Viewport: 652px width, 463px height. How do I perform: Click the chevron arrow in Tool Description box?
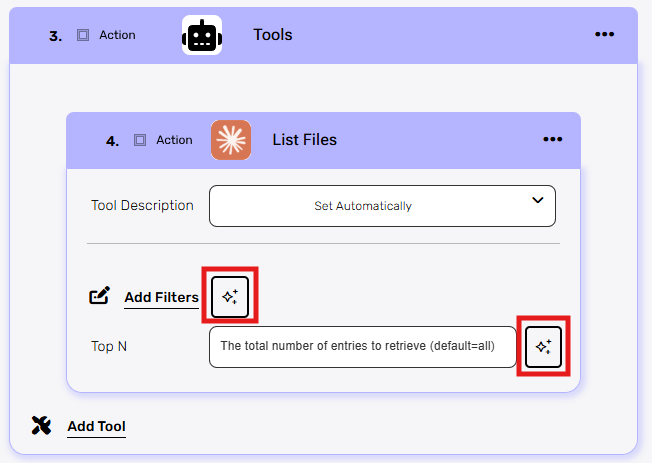pyautogui.click(x=537, y=201)
